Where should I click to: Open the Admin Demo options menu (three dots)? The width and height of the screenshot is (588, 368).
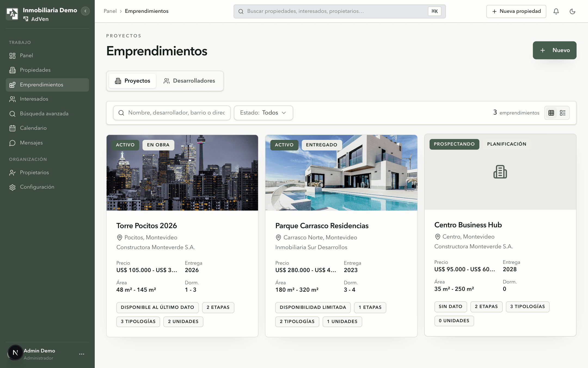82,354
